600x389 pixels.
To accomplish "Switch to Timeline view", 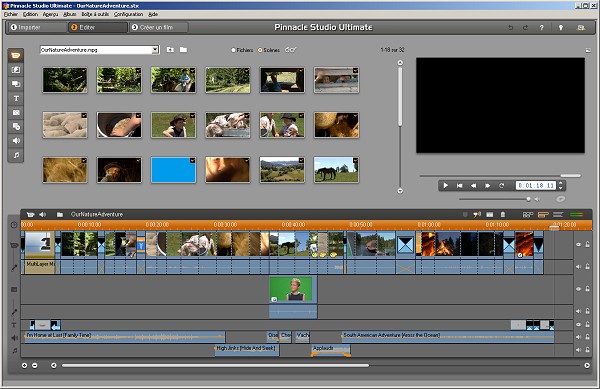I will (543, 215).
